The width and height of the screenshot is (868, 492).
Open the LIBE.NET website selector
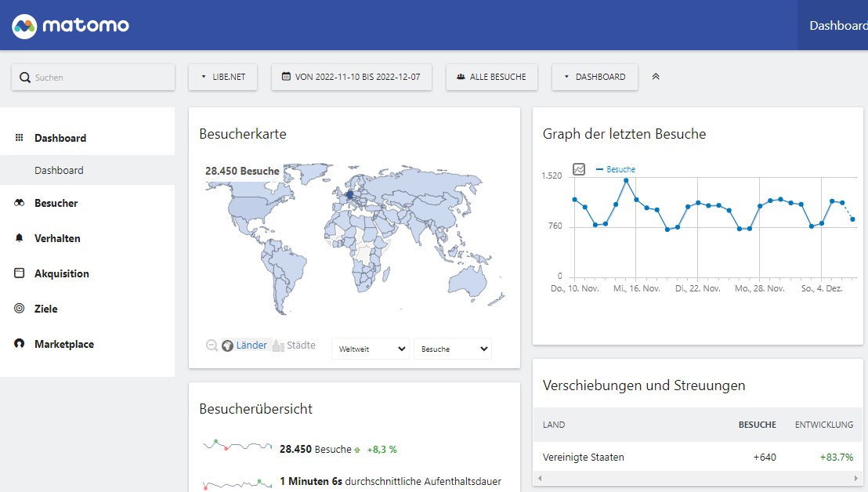click(223, 77)
